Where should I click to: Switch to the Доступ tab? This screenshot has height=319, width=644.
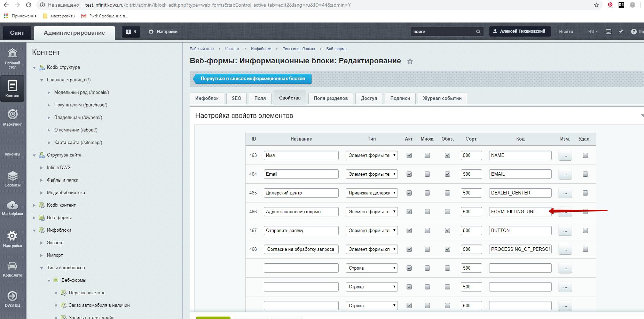369,98
